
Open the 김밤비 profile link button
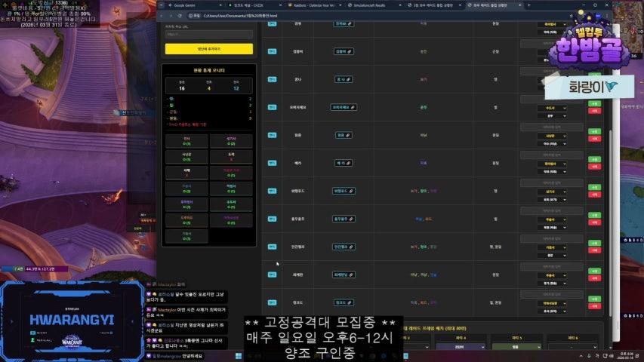point(344,51)
